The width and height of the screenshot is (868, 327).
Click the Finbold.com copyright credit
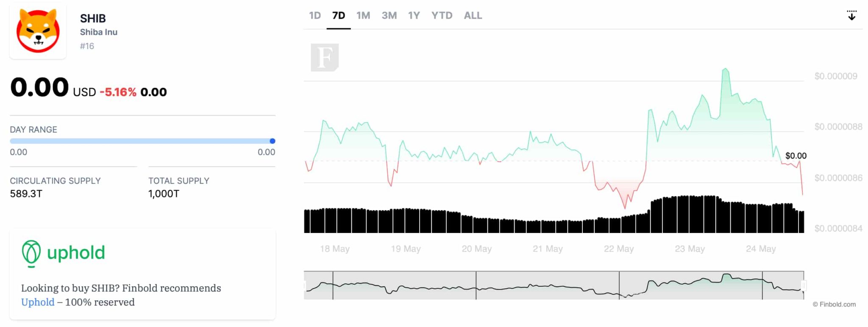[x=834, y=304]
